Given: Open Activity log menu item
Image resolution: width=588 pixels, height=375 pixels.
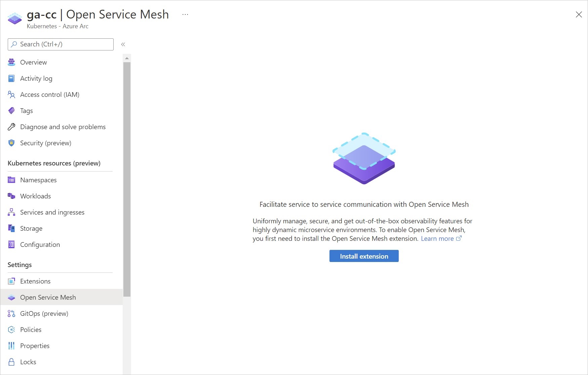Looking at the screenshot, I should [x=62, y=78].
